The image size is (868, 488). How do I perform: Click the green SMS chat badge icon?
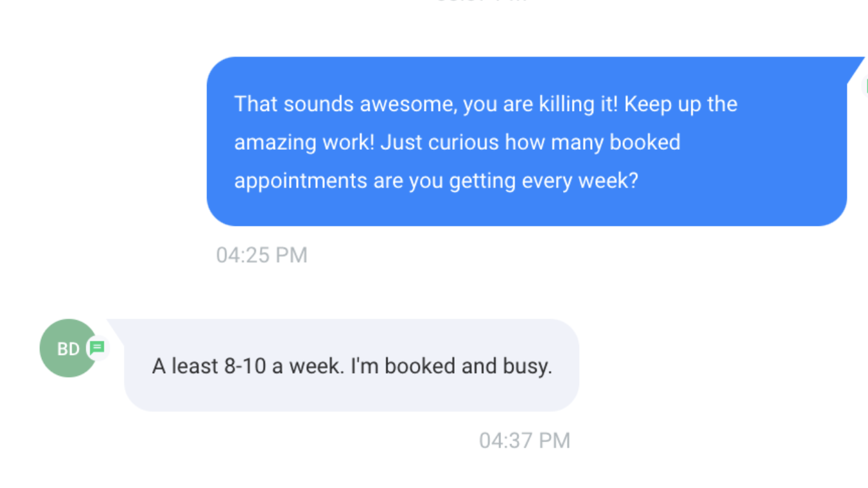[x=97, y=348]
